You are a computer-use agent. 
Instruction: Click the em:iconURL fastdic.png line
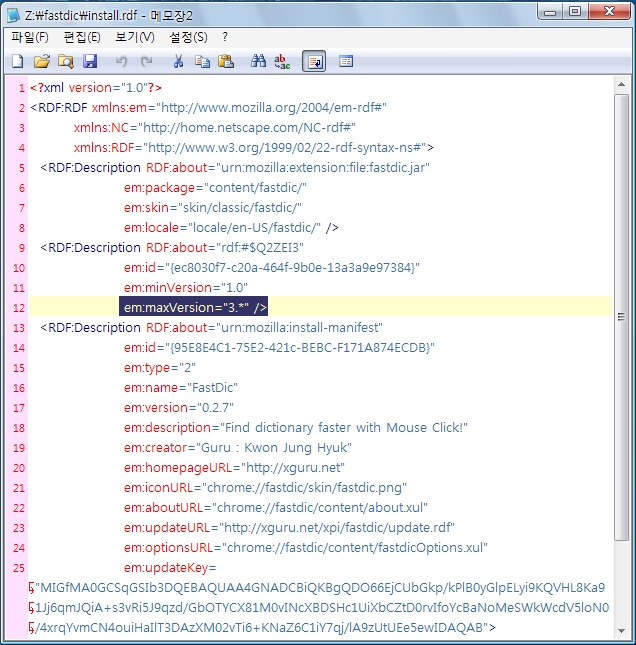(265, 487)
